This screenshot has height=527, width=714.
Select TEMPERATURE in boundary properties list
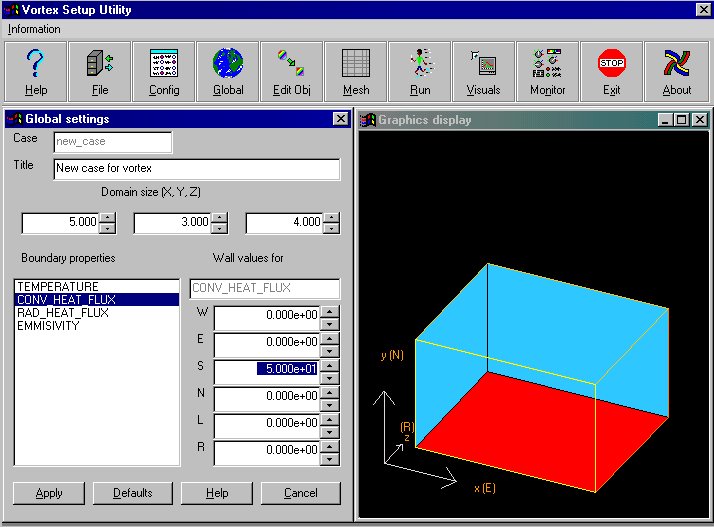pyautogui.click(x=97, y=287)
